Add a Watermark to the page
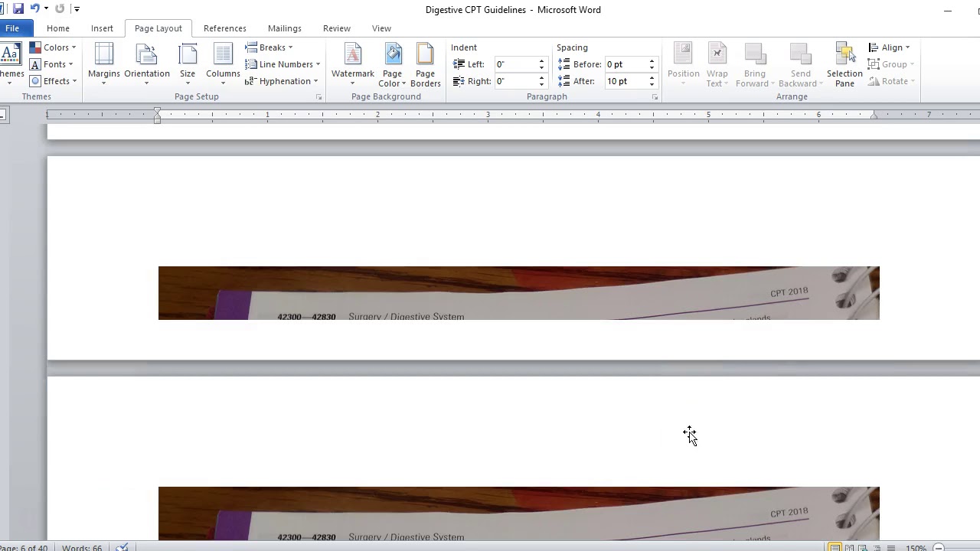Image resolution: width=980 pixels, height=551 pixels. coord(353,64)
